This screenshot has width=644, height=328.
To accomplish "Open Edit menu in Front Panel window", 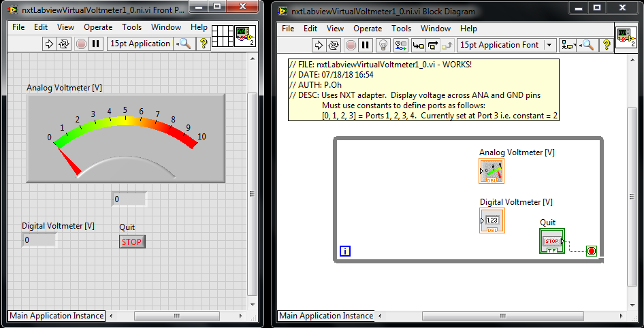I will point(41,27).
